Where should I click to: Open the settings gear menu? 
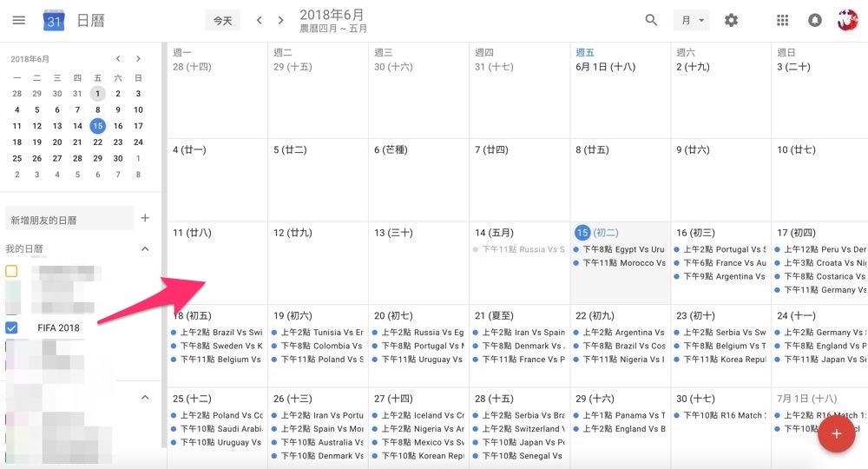click(x=731, y=21)
